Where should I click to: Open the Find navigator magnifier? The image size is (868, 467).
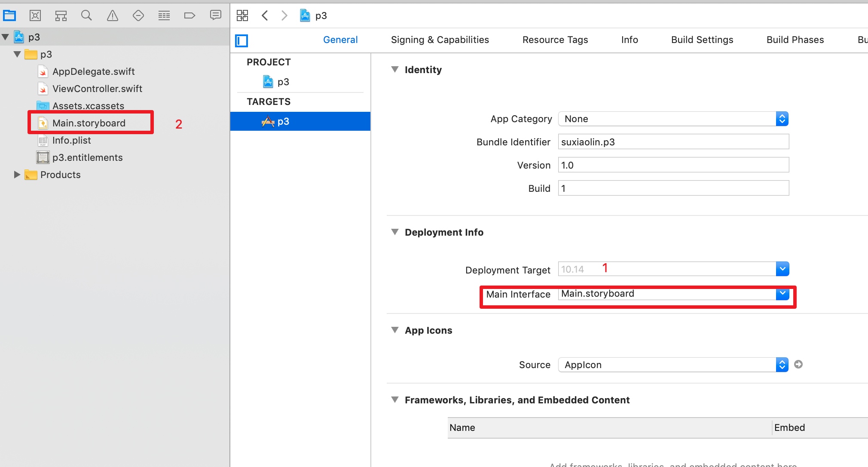coord(86,16)
